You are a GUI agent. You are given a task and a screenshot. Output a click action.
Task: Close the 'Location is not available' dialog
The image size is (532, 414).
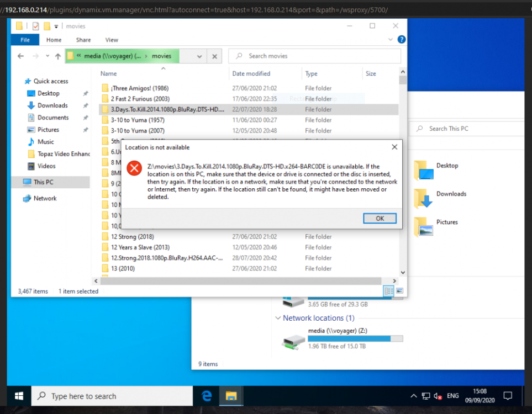pos(394,147)
